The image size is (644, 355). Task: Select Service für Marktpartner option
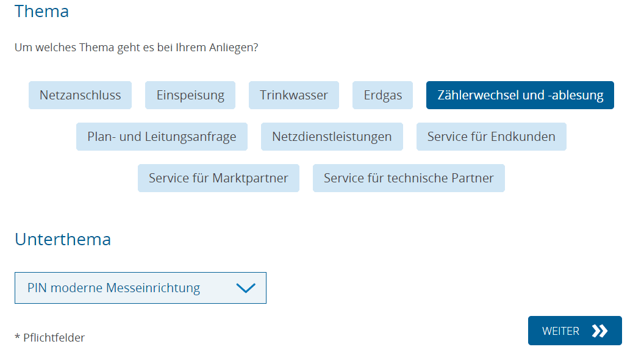pos(218,178)
